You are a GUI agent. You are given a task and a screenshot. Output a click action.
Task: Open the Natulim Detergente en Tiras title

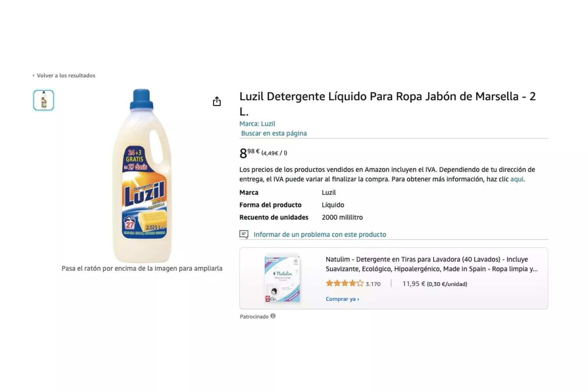(431, 264)
